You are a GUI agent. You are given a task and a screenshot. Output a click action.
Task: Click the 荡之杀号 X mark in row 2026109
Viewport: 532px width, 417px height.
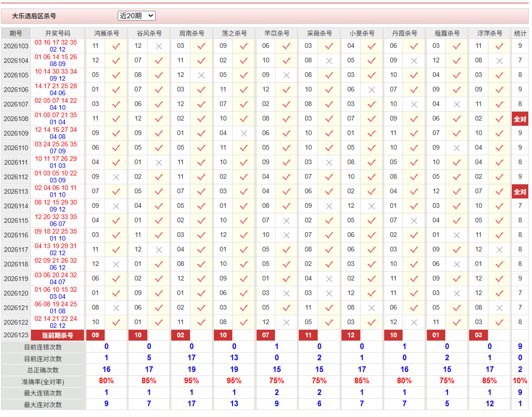coord(243,134)
